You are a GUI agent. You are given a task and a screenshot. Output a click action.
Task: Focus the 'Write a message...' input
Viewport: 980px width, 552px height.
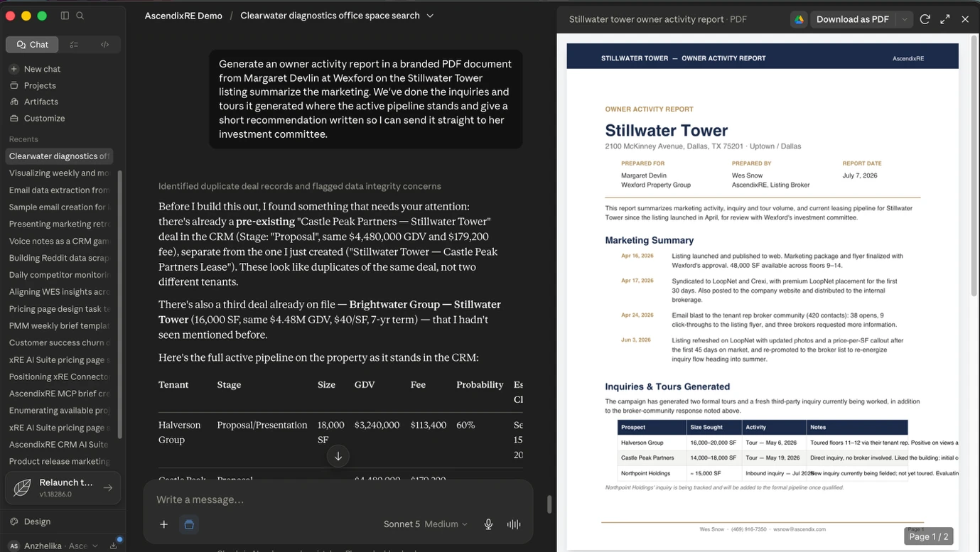pos(338,499)
